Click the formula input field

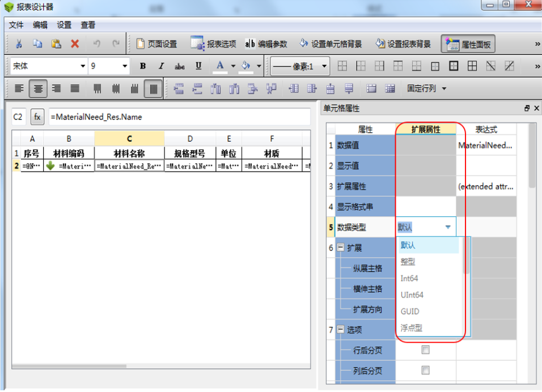pyautogui.click(x=179, y=117)
